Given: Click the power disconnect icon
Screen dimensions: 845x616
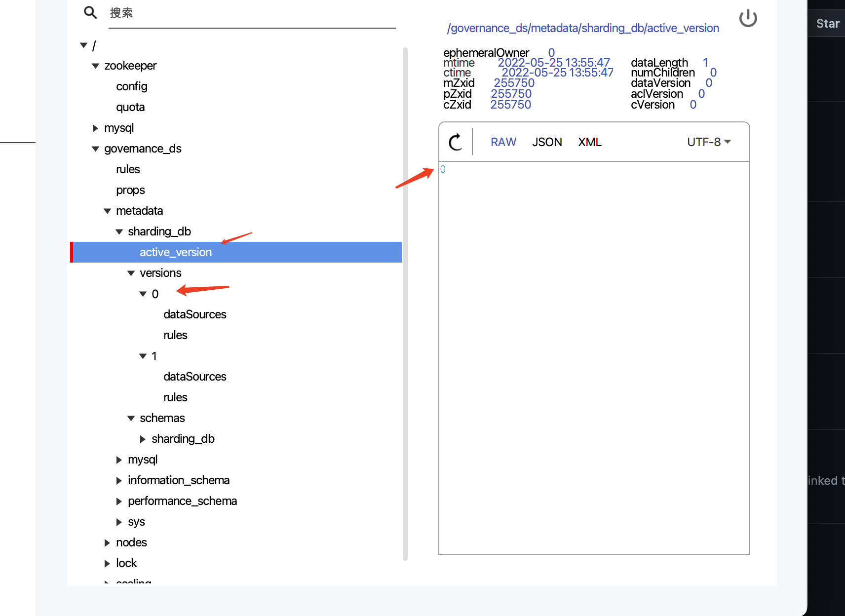Looking at the screenshot, I should pyautogui.click(x=748, y=18).
